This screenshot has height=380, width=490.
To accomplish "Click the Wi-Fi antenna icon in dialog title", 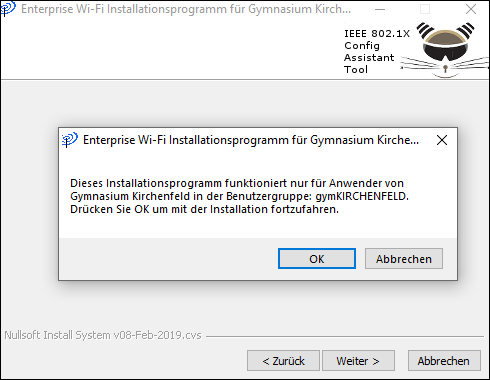I will pos(70,140).
